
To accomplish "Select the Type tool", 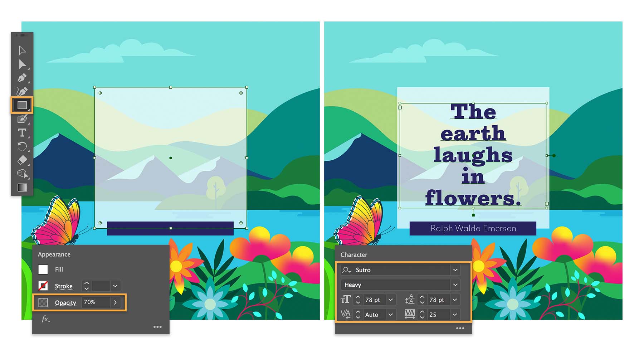I will coord(22,133).
